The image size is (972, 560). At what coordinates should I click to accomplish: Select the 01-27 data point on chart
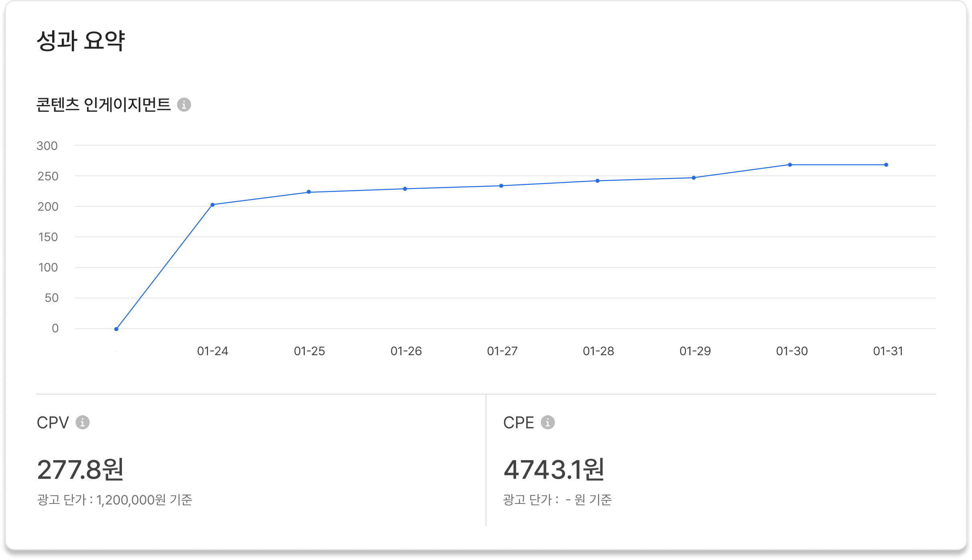click(x=501, y=186)
